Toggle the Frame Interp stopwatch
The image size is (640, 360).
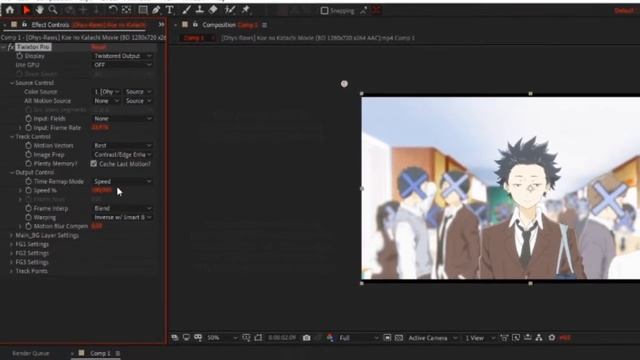click(28, 208)
